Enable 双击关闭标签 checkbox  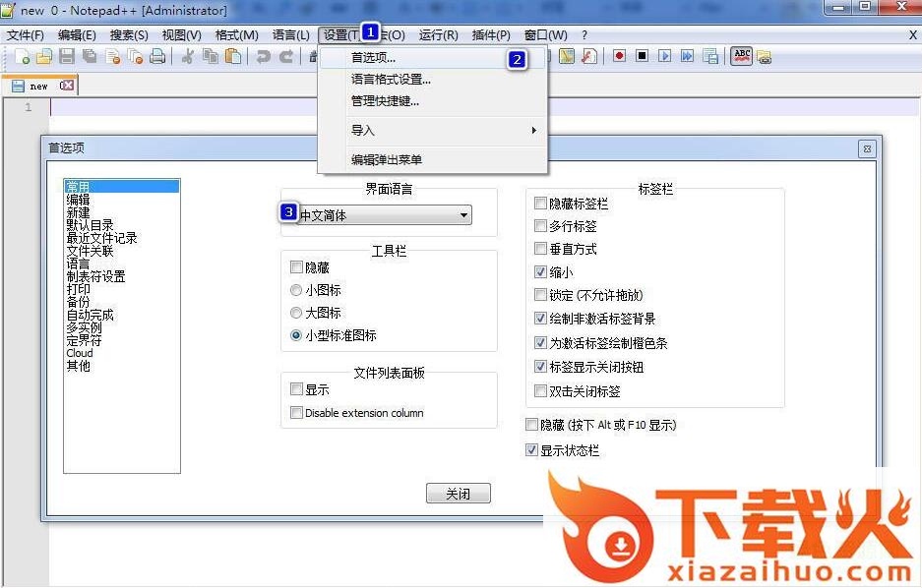(x=540, y=390)
